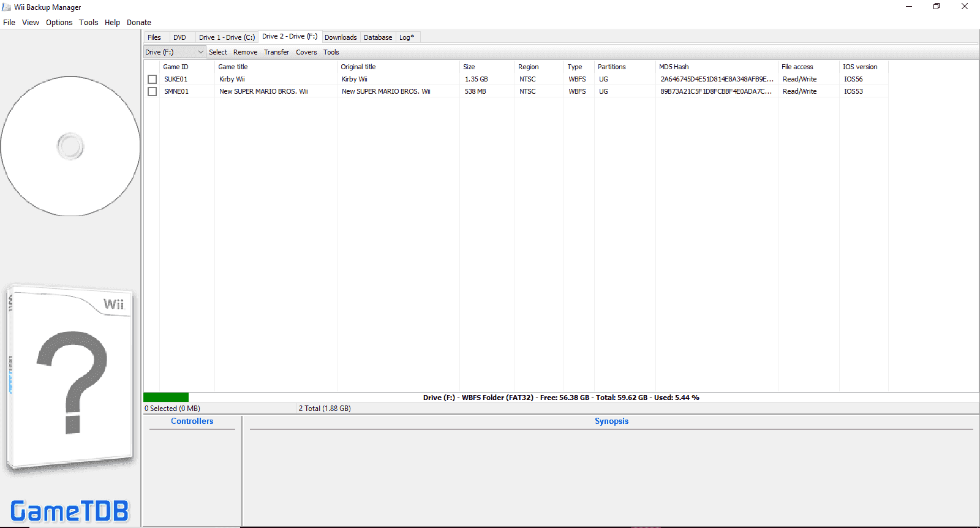Screen dimensions: 980x528
Task: Sort by Region column header
Action: (x=539, y=67)
